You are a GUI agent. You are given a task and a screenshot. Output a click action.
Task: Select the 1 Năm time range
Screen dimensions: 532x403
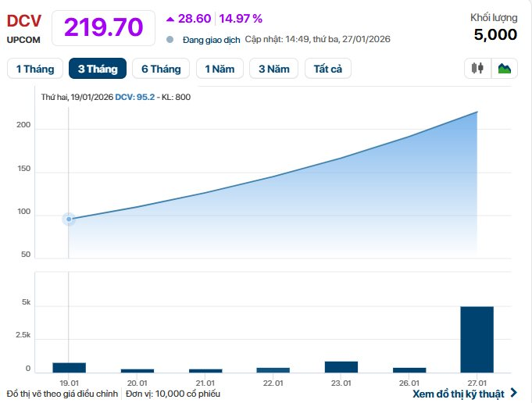[x=220, y=69]
